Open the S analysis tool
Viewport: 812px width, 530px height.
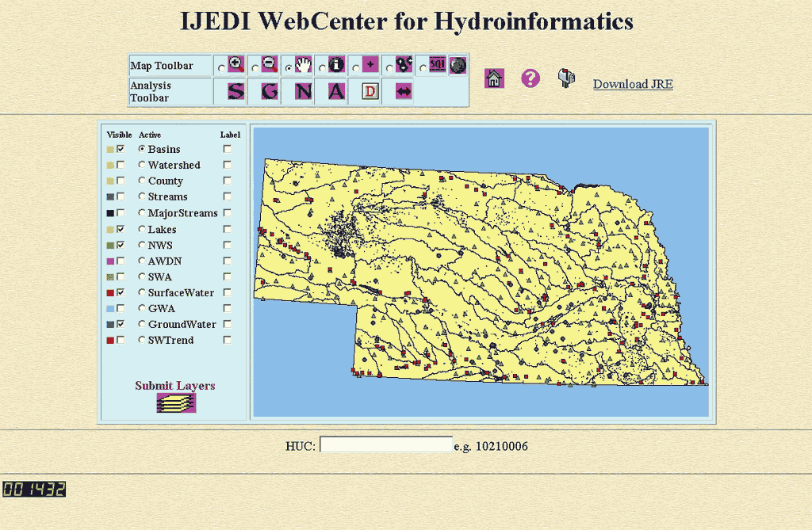(x=236, y=92)
